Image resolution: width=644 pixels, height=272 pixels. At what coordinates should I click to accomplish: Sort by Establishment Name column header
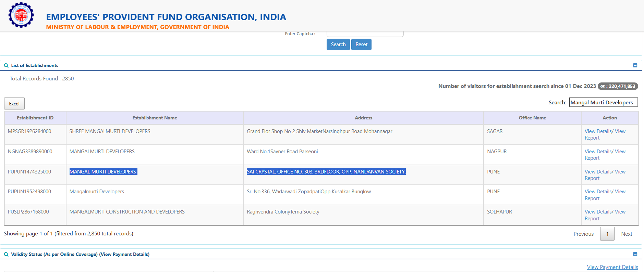pos(155,118)
